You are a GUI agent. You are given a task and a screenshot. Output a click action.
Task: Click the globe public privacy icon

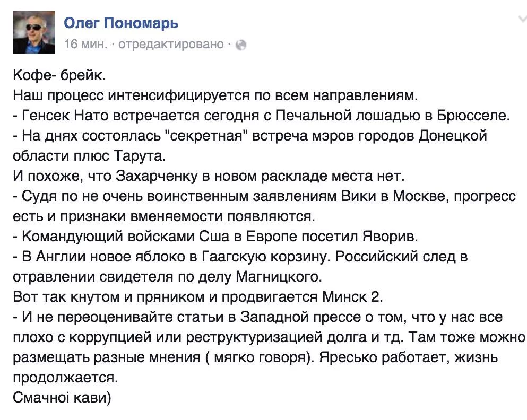coord(240,45)
